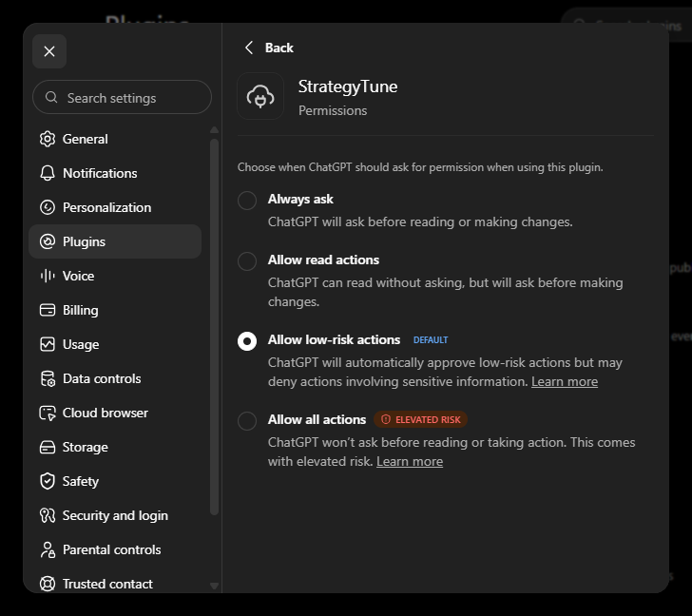
Task: Click the StrategyTune plugin cloud icon
Action: pyautogui.click(x=260, y=96)
